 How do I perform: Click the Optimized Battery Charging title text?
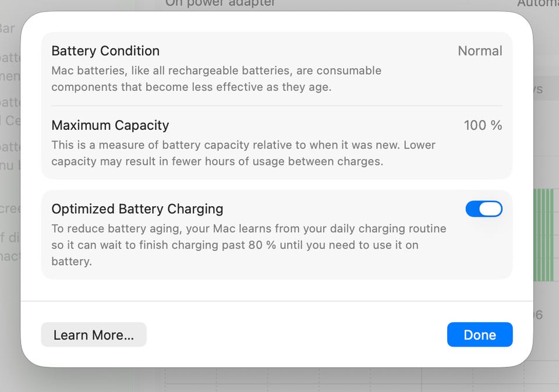coord(137,209)
